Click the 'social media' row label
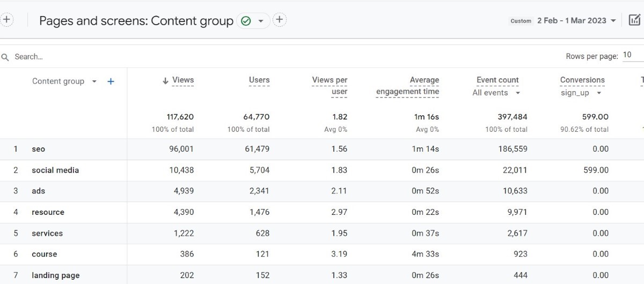 [x=55, y=170]
